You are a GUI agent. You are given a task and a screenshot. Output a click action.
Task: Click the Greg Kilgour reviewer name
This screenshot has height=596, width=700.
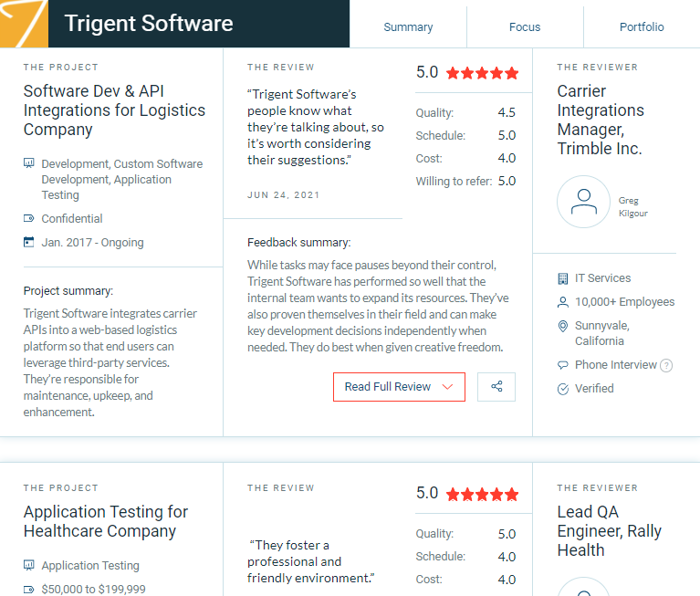(x=633, y=206)
